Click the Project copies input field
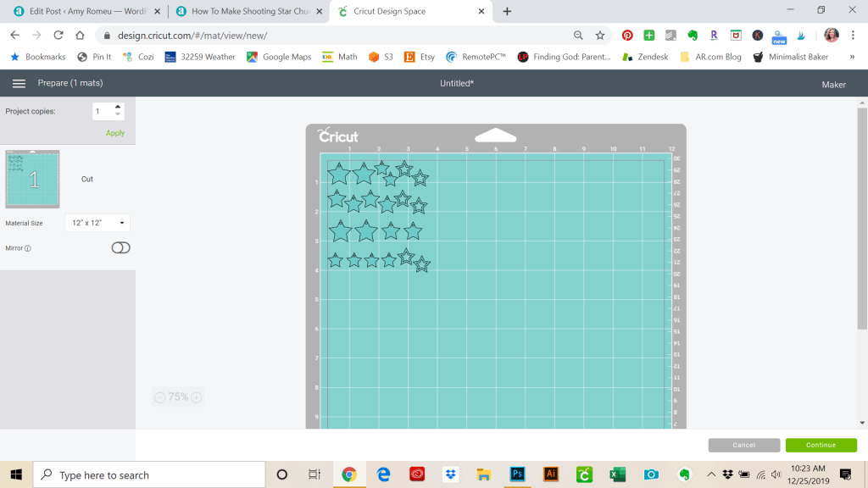 103,111
